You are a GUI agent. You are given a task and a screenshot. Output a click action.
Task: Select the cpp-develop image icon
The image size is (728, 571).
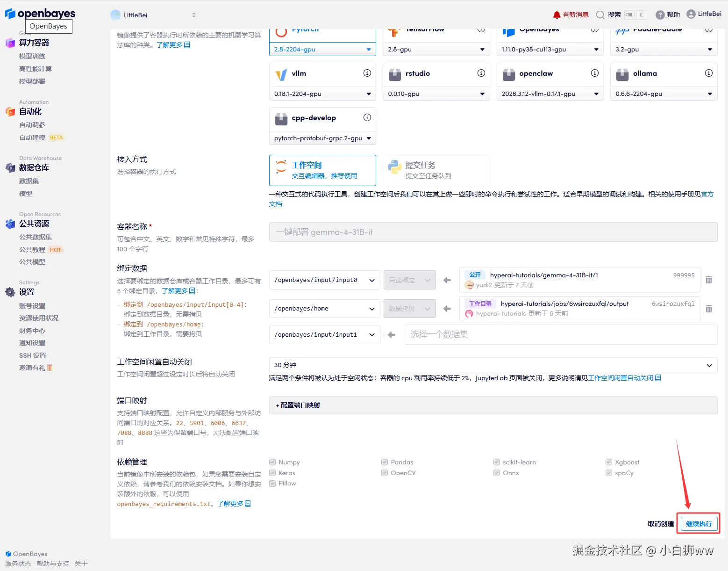pos(281,119)
